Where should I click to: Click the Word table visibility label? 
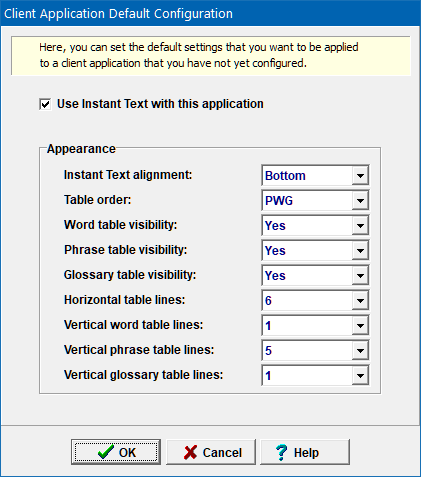[120, 225]
